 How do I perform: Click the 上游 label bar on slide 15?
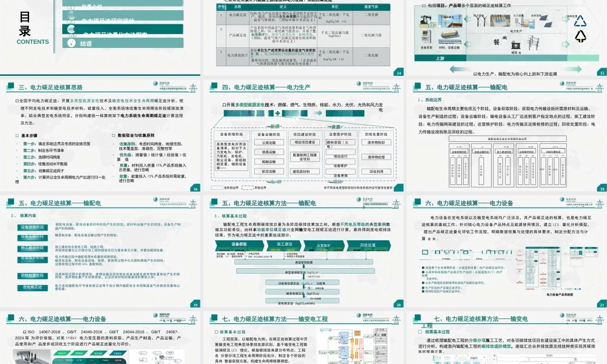(439, 57)
